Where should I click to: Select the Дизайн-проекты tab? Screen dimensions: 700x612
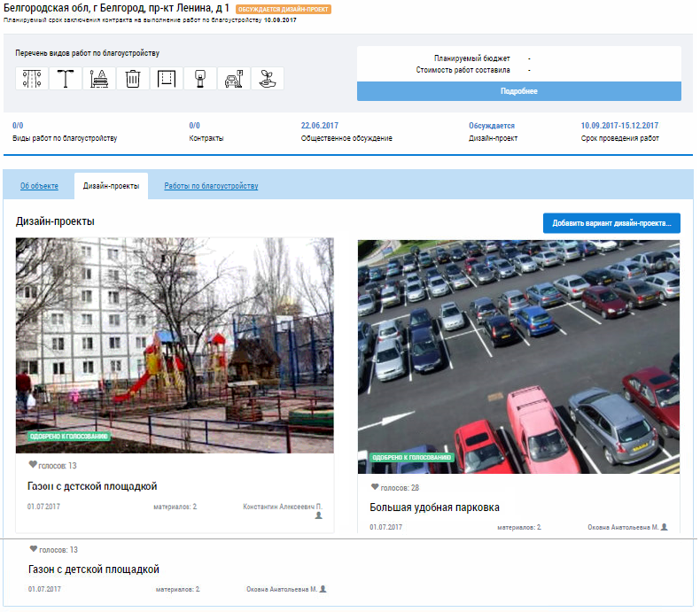(111, 186)
